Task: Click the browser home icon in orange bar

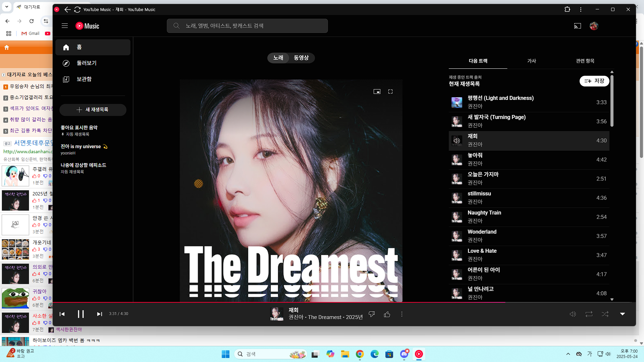Action: pyautogui.click(x=7, y=48)
